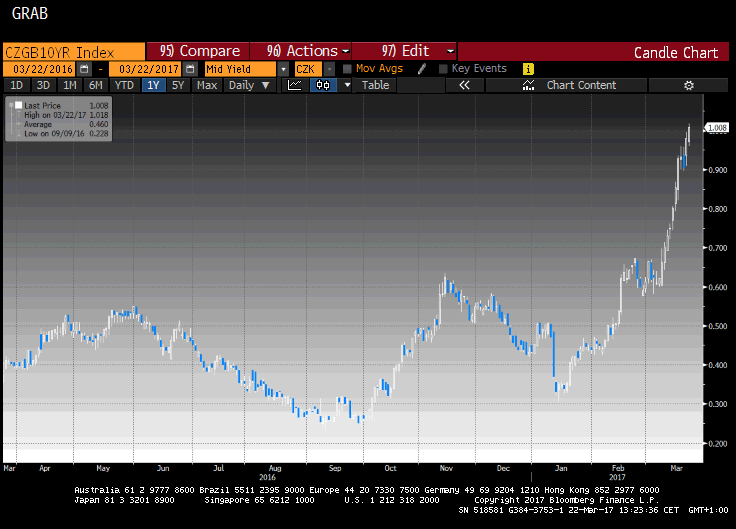Click the Copyright 2017 Bloomberg Finance L.P. text

567,500
